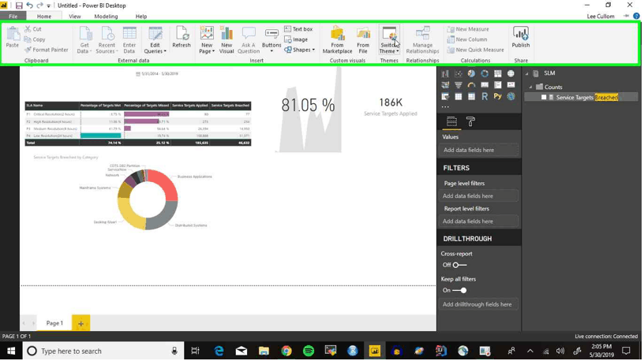
Task: Pick the KPI visualization icon
Action: coord(511,85)
